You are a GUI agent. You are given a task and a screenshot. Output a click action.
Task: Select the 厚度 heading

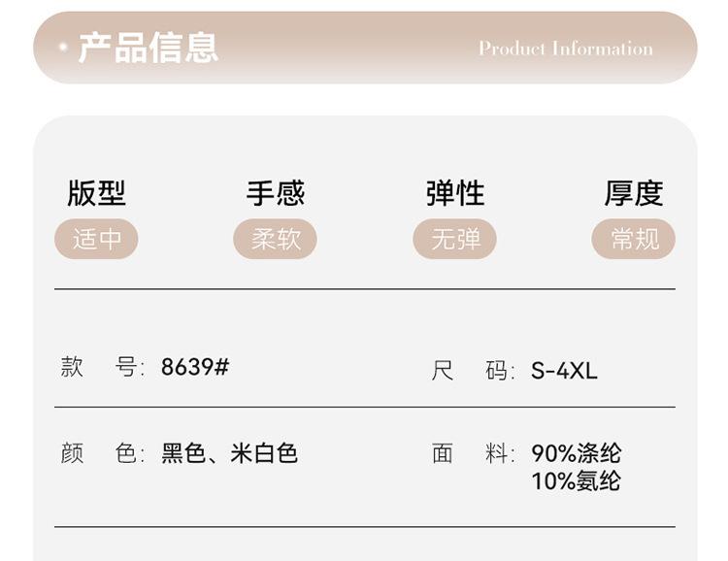click(634, 193)
